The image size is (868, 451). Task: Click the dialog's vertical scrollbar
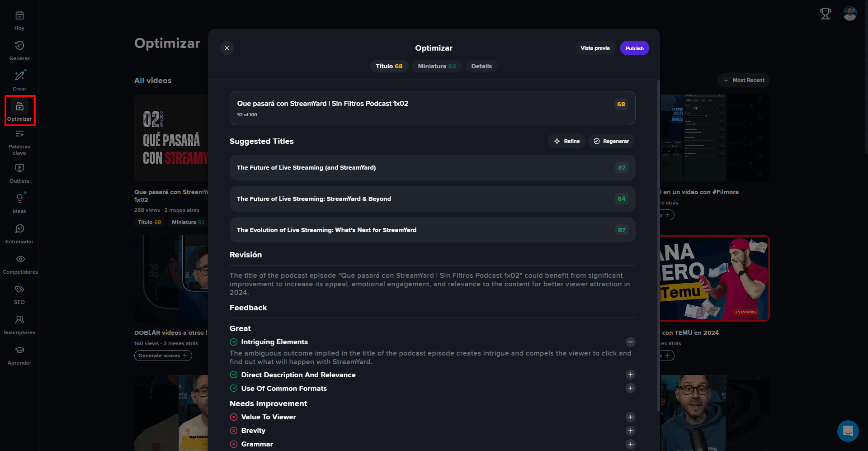coord(658,247)
